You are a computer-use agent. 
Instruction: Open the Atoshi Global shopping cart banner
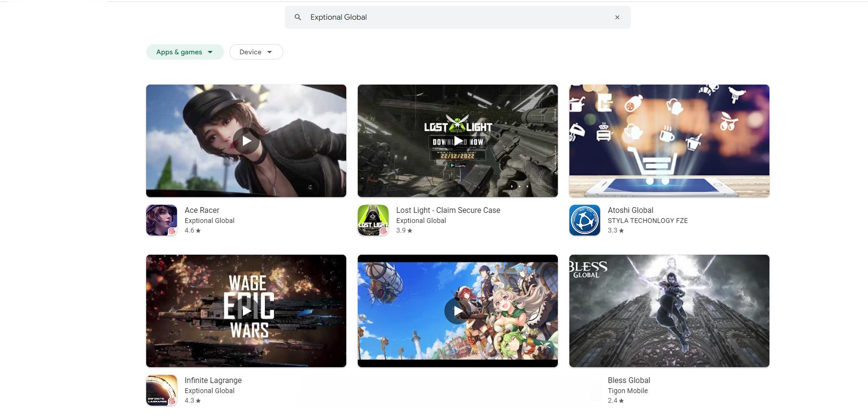coord(669,141)
